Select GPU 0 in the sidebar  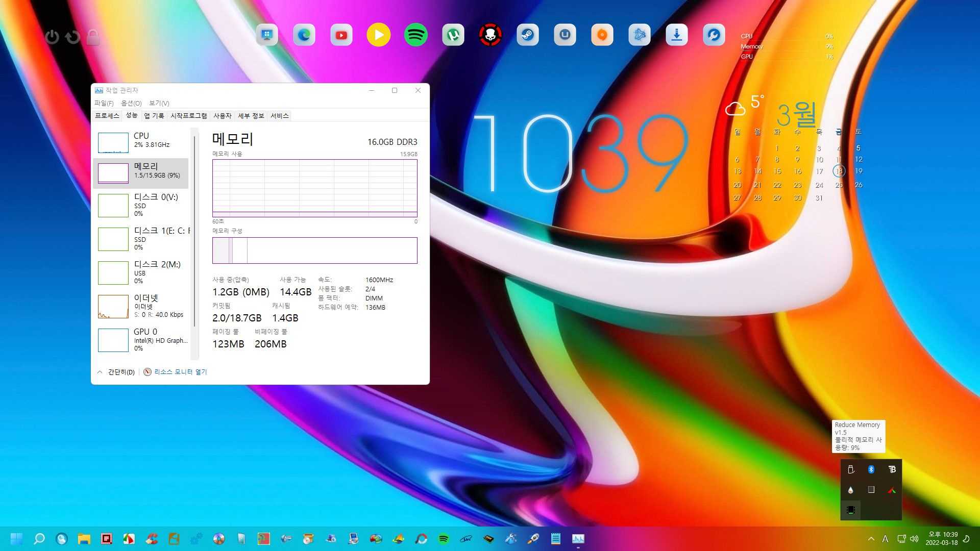(x=141, y=340)
